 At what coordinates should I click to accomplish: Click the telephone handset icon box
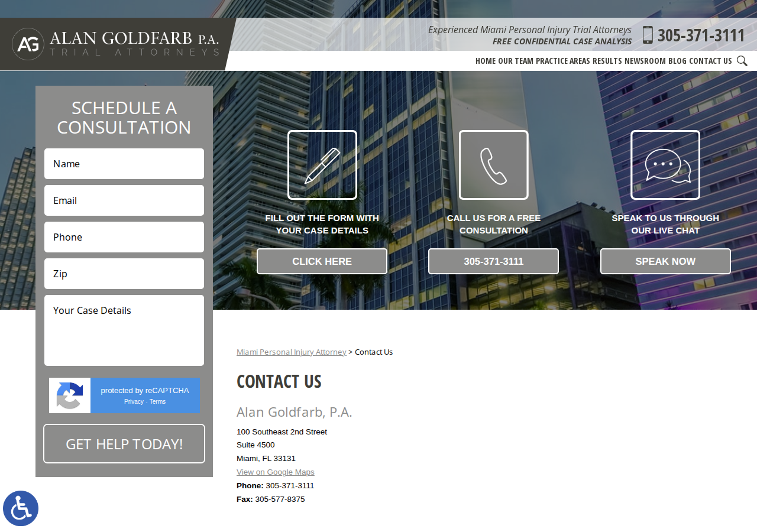(x=494, y=165)
